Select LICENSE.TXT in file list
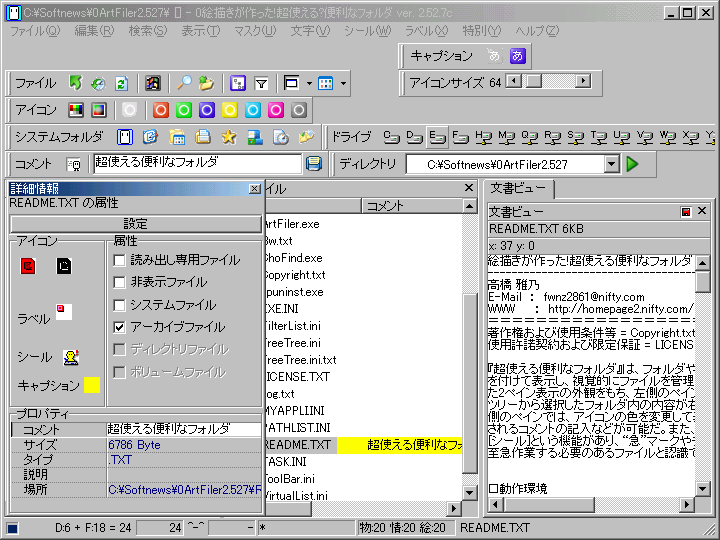 tap(298, 377)
